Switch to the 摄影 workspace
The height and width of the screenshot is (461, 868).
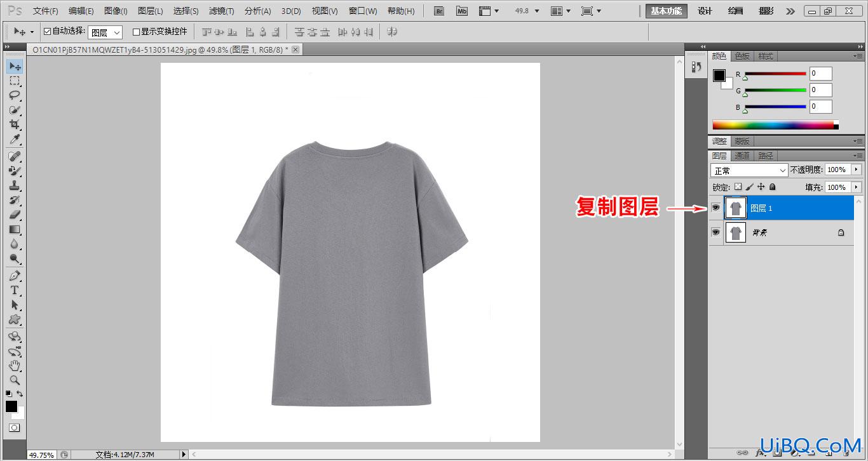(x=766, y=11)
